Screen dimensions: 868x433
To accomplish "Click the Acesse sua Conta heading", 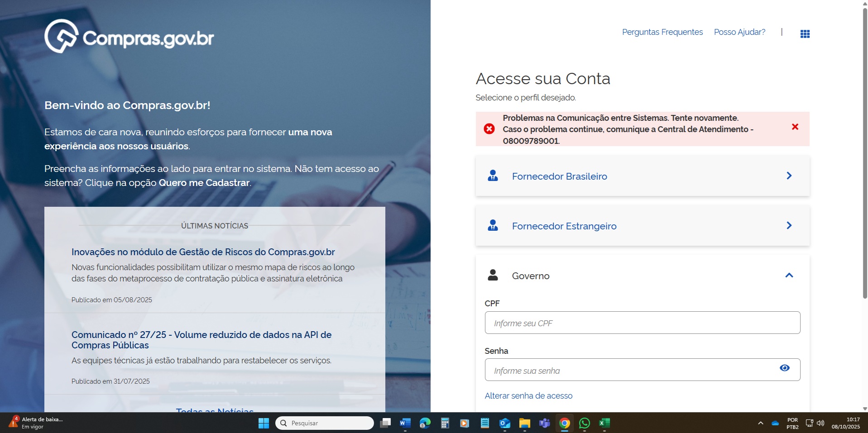I will click(x=543, y=79).
